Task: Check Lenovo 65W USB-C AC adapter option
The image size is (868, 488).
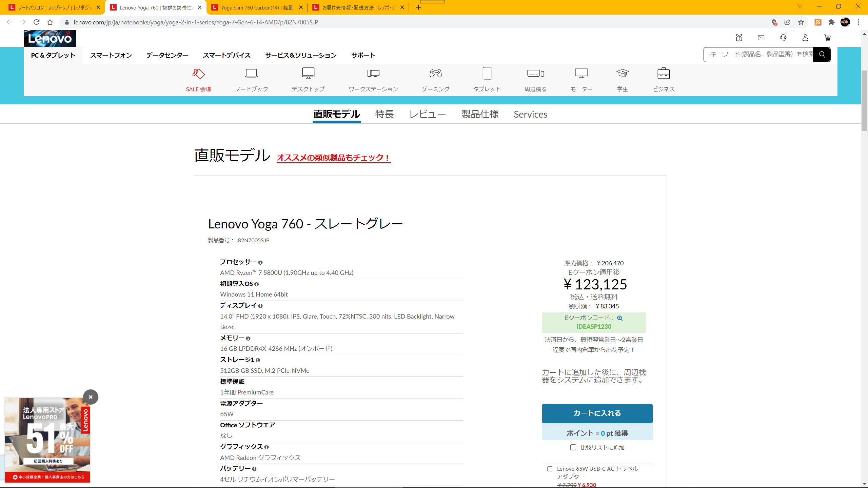Action: pyautogui.click(x=550, y=469)
